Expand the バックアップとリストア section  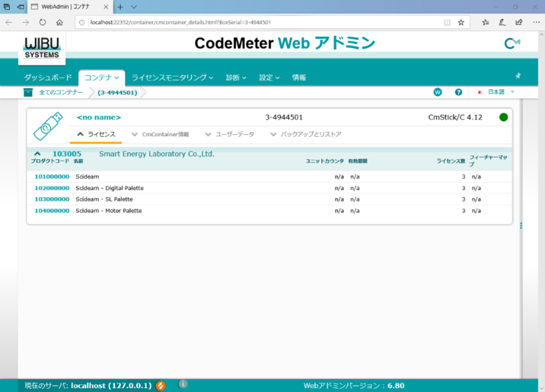[x=306, y=134]
